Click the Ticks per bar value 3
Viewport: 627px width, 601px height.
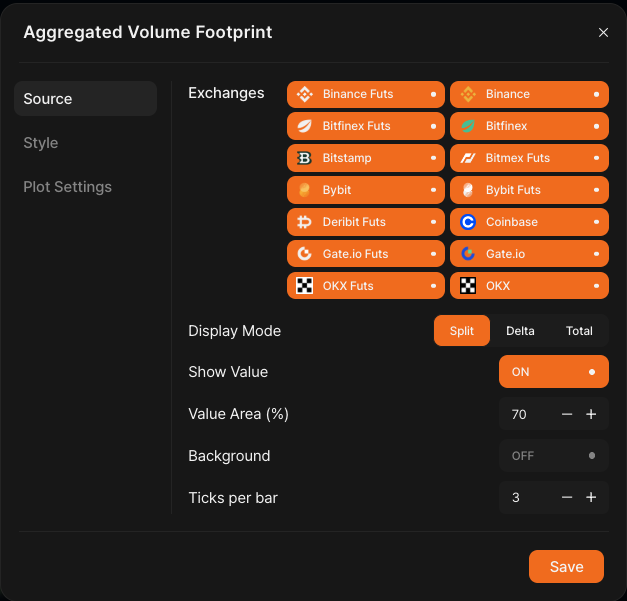click(516, 497)
